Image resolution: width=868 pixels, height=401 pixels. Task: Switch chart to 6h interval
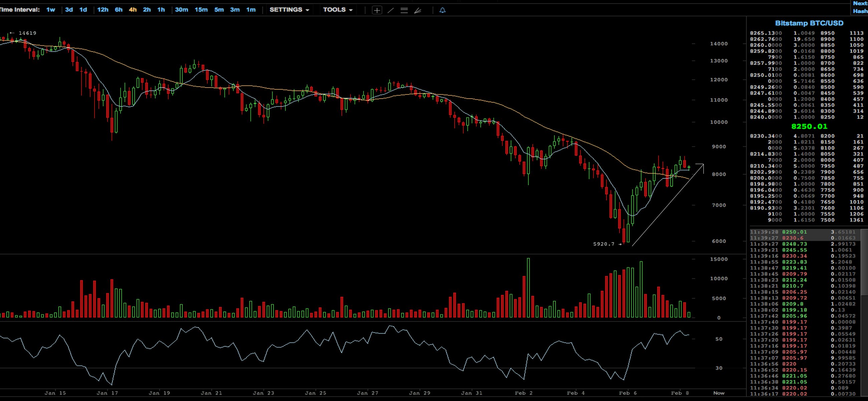tap(119, 10)
